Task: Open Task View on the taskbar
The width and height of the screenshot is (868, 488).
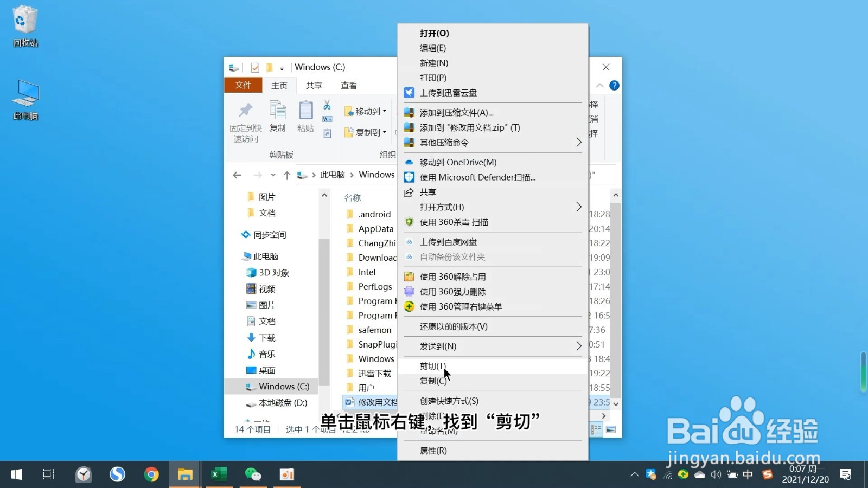Action: coord(49,474)
